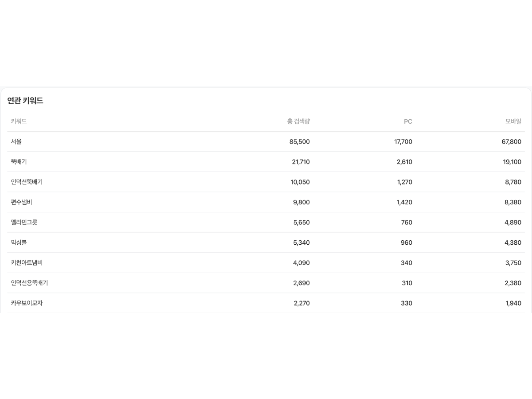532x399 pixels.
Task: Click total value 9,800 for 편수냄비
Action: tap(301, 202)
